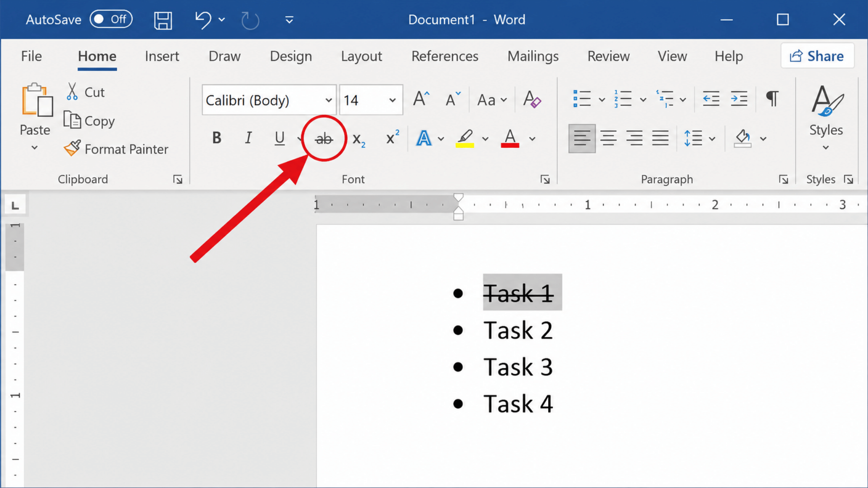Image resolution: width=868 pixels, height=488 pixels.
Task: Toggle underline formatting
Action: (280, 138)
